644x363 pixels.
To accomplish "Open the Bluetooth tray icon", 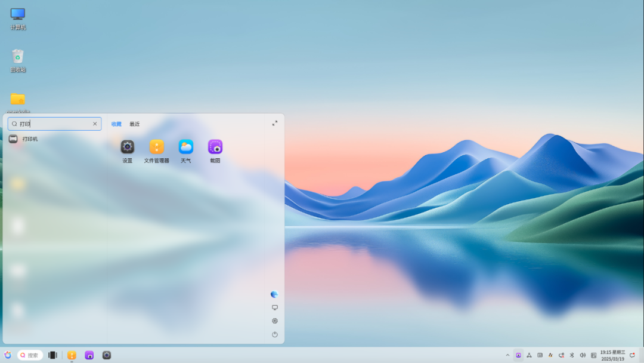I will click(x=572, y=355).
